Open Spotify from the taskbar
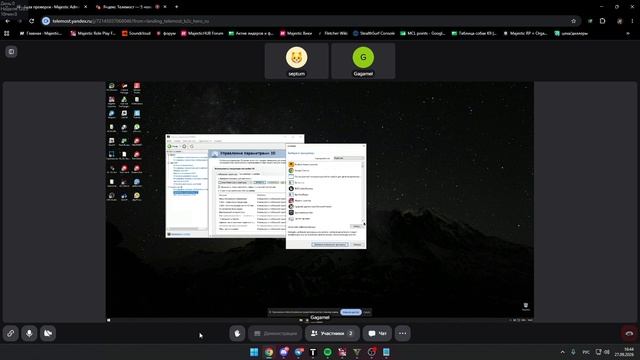This screenshot has width=640, height=360. (x=327, y=352)
